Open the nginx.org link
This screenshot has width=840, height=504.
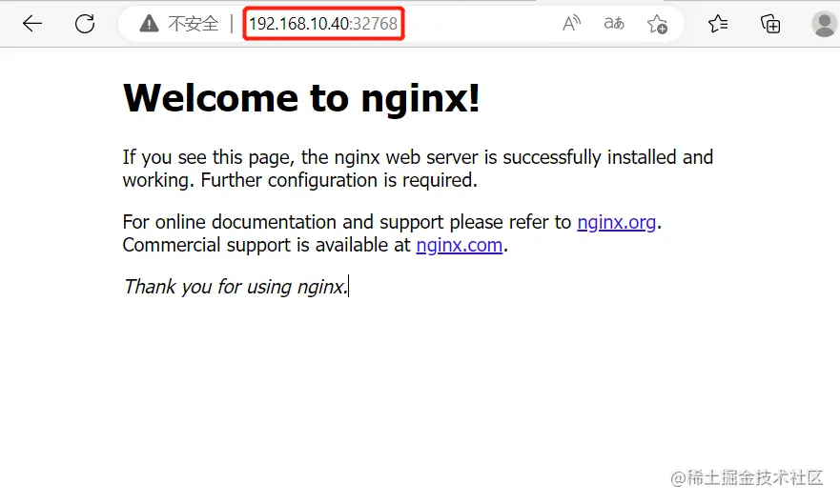tap(617, 222)
